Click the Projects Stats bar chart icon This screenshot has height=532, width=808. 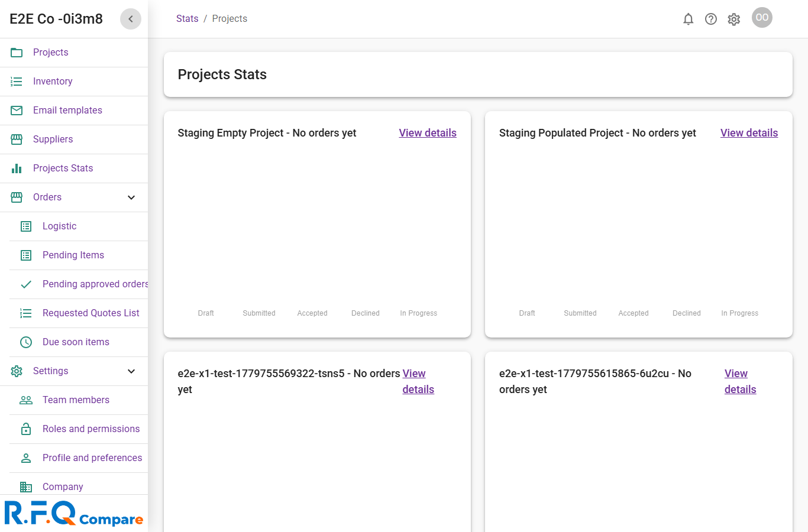(17, 168)
